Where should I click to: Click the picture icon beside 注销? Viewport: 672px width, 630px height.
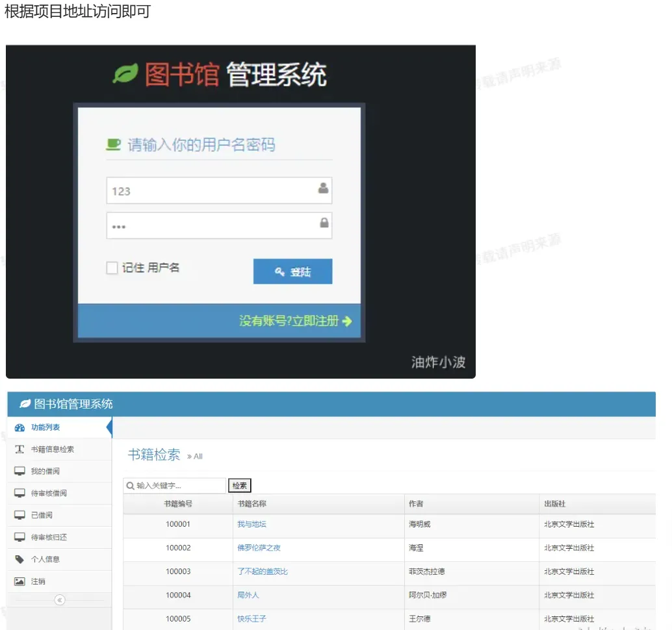(x=19, y=581)
